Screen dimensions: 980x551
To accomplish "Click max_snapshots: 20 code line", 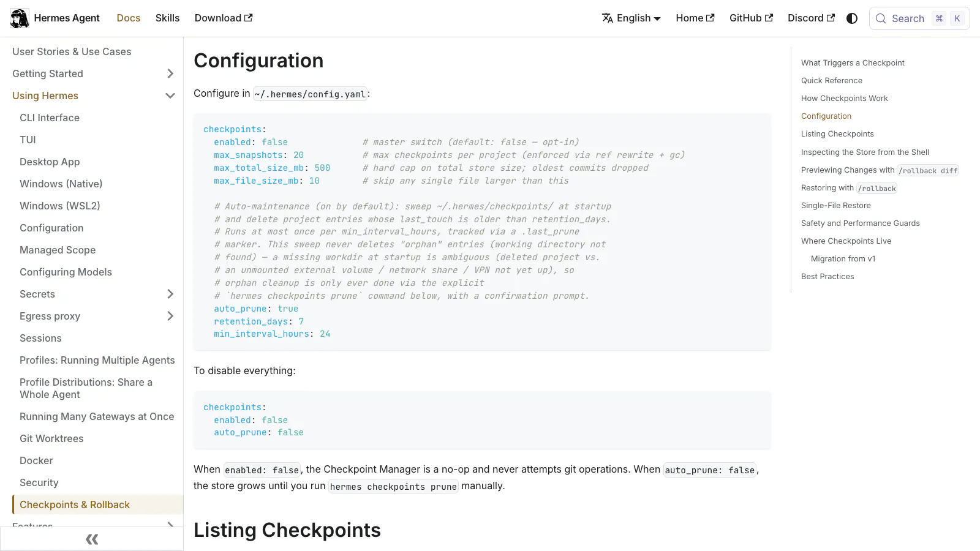I will (x=258, y=155).
